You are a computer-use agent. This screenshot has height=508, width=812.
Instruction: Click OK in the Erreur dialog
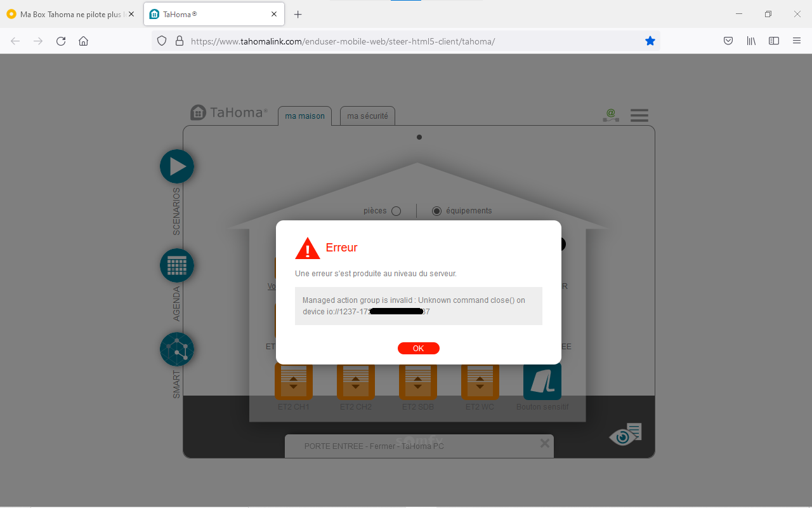418,348
